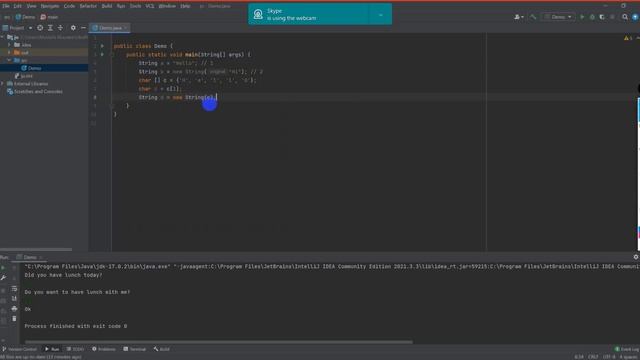Click the green Run arrow in top toolbar
The height and width of the screenshot is (360, 640).
tap(582, 17)
